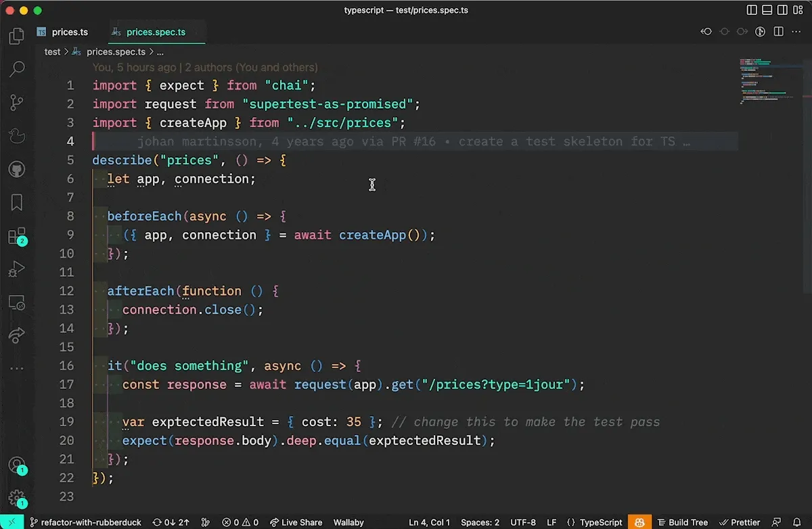Open the Search view

click(x=17, y=69)
